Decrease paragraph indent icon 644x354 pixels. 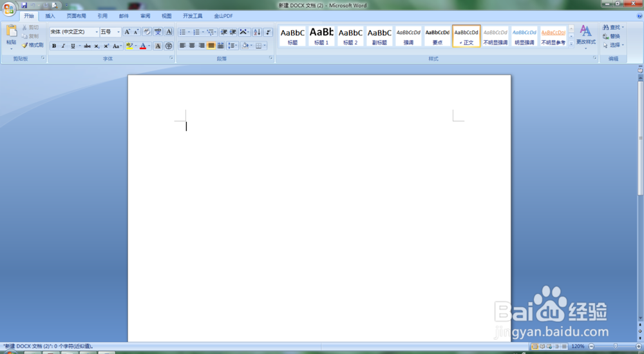coord(224,32)
